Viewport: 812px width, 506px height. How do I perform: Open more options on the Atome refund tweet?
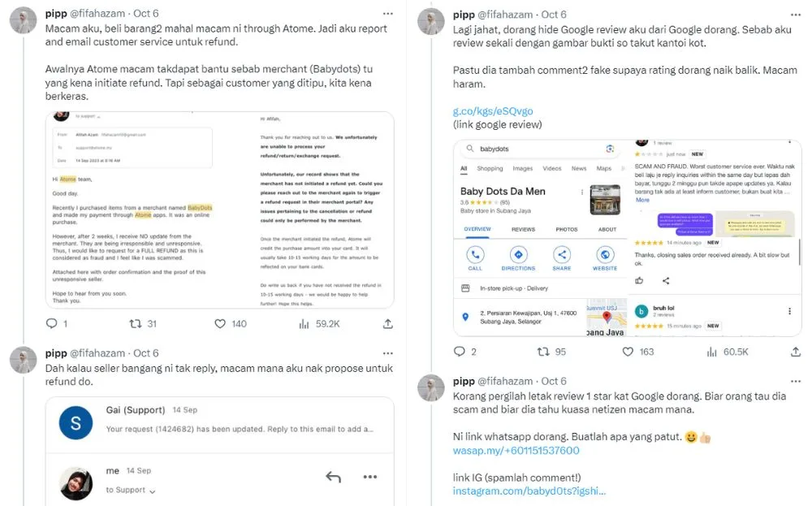point(388,15)
